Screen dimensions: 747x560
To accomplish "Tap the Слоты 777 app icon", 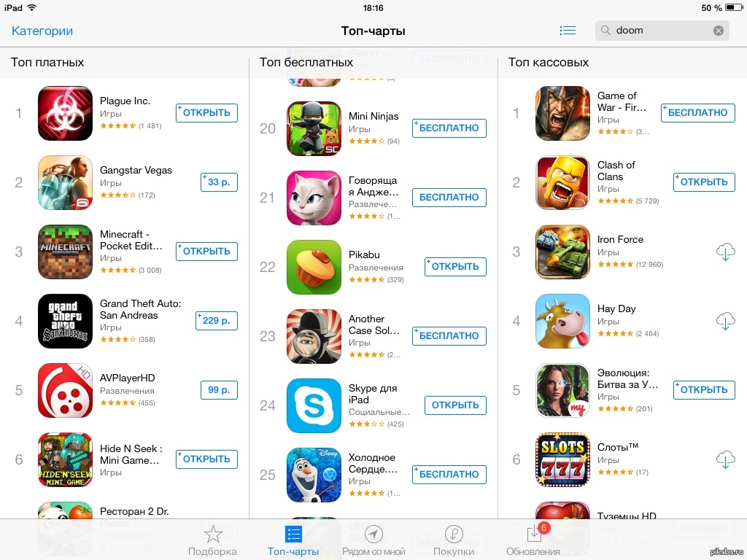I will pyautogui.click(x=562, y=460).
